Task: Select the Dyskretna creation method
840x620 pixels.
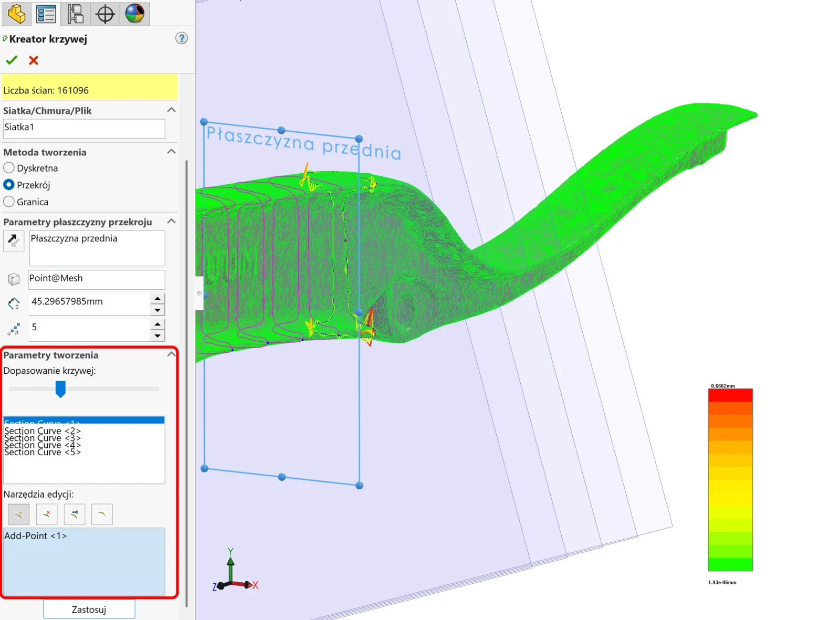Action: coord(9,168)
